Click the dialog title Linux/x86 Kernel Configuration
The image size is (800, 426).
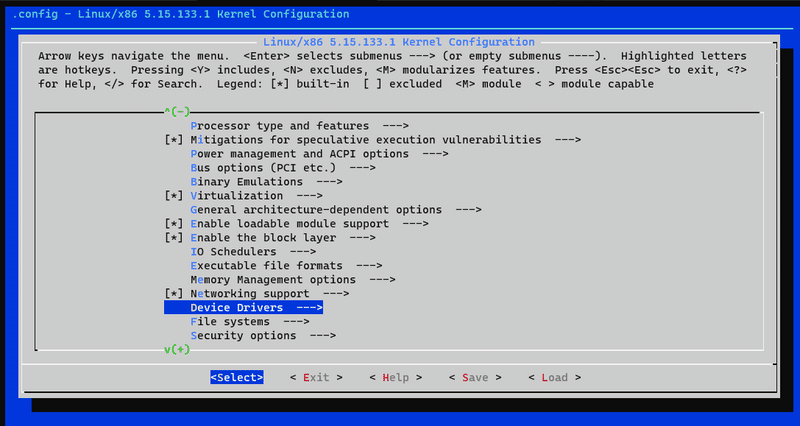tap(399, 42)
